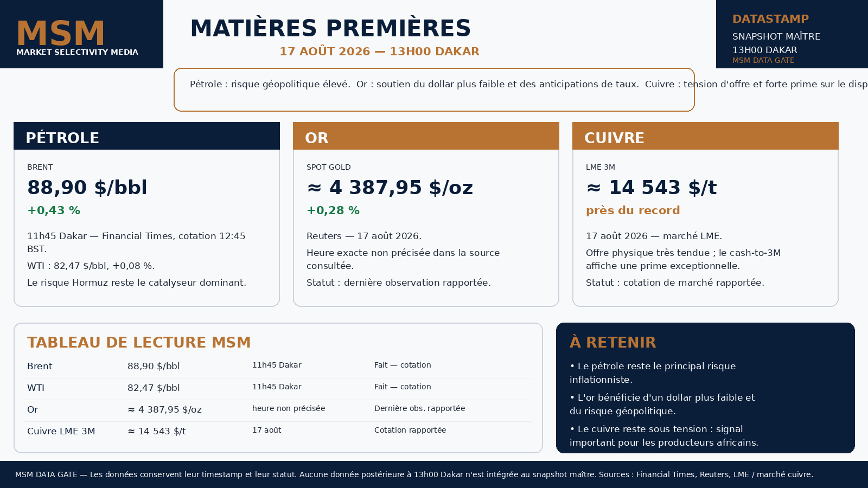Click the spot gold price ≈ 4 387,95 $/oz
Image resolution: width=868 pixels, height=488 pixels.
tap(390, 188)
